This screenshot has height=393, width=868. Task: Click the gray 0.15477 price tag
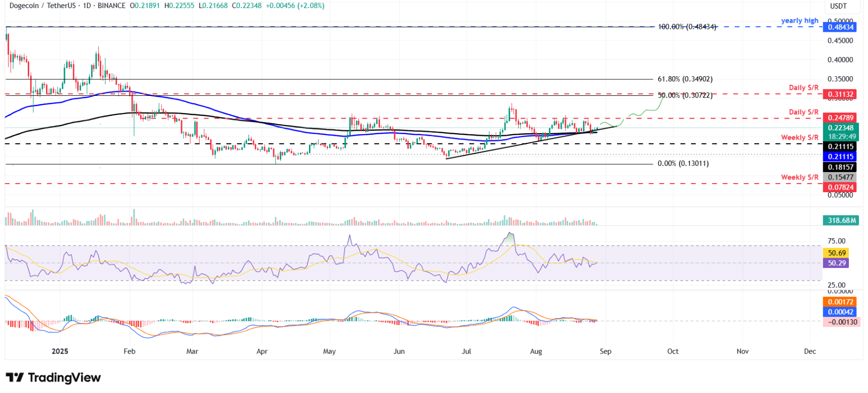(840, 178)
